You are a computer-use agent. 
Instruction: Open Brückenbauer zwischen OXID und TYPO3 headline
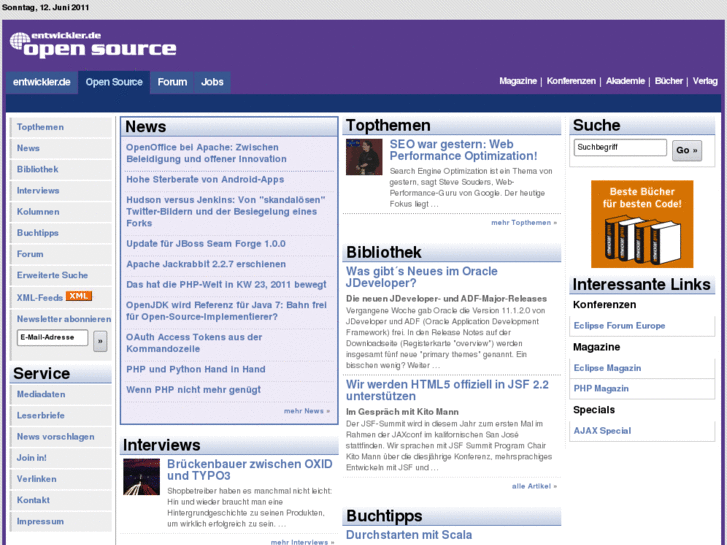click(x=249, y=470)
